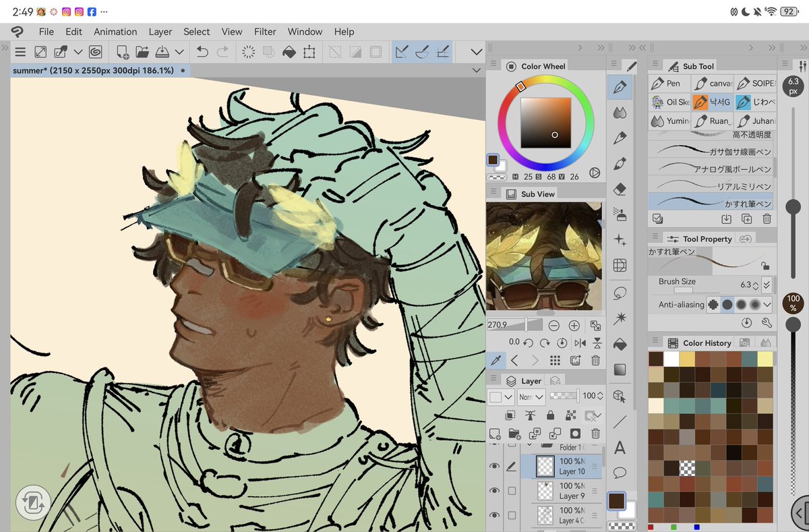Choose the Yumin sub tool group
The width and height of the screenshot is (809, 532).
tap(669, 121)
